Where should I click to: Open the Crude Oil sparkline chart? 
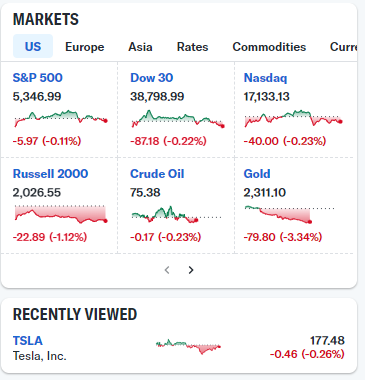tap(176, 214)
